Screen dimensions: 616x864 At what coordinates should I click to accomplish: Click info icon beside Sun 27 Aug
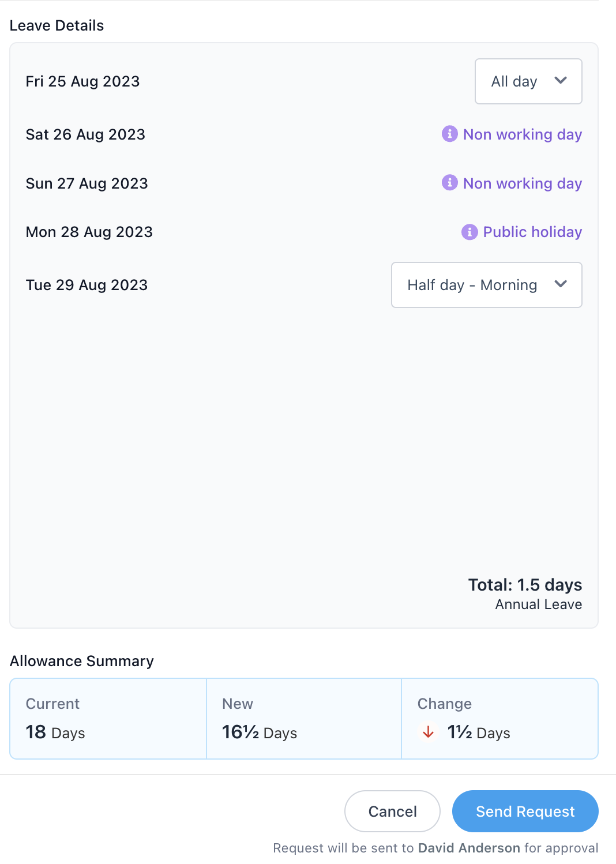click(449, 183)
